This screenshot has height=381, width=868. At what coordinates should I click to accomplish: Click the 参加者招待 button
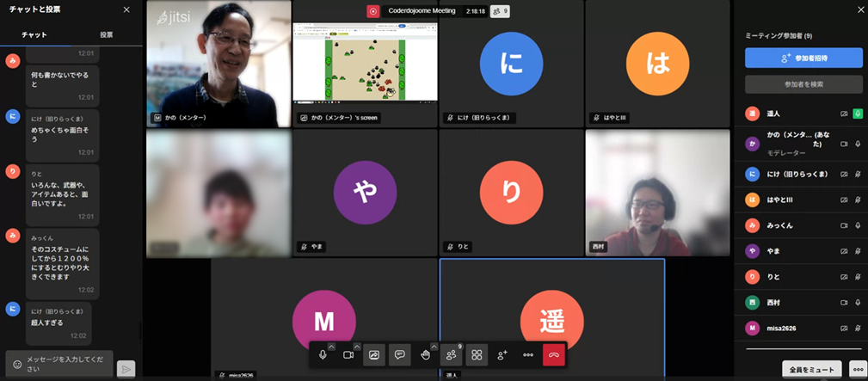point(803,58)
